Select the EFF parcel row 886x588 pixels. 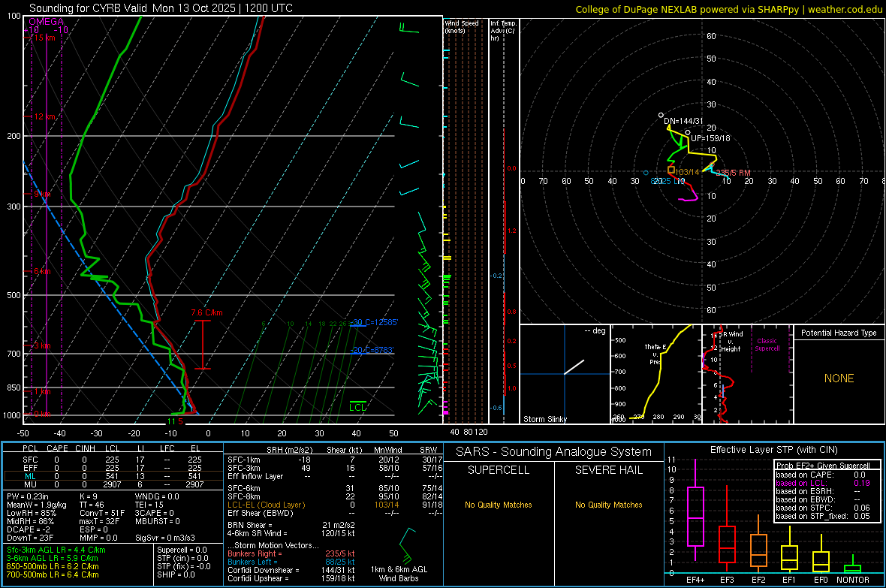(x=113, y=468)
